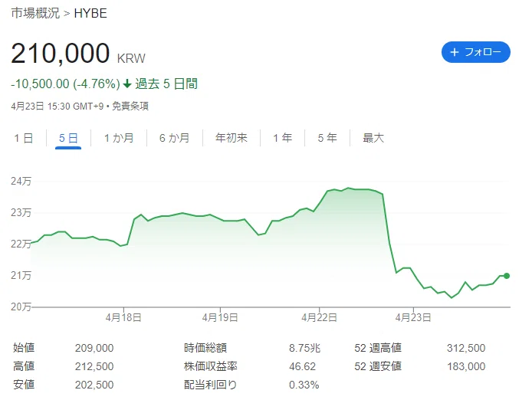The width and height of the screenshot is (532, 400).
Task: Click the 4月18日 date axis label
Action: pyautogui.click(x=123, y=317)
